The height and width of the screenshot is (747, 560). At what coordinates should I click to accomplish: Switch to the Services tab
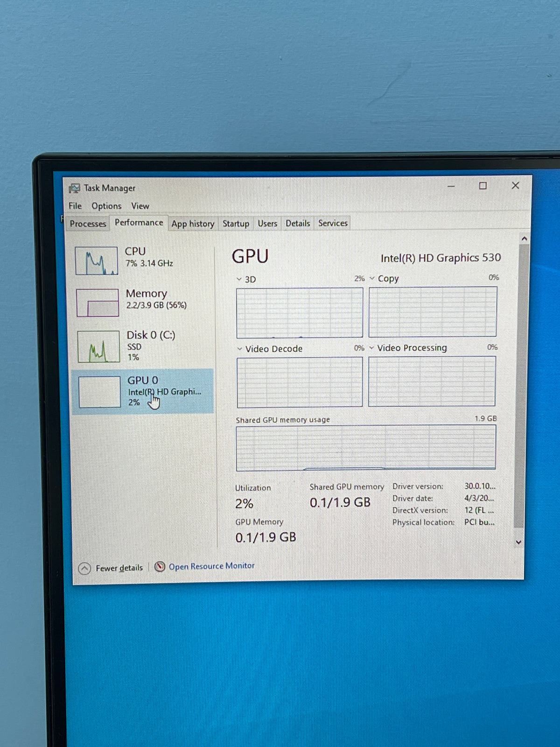click(333, 223)
